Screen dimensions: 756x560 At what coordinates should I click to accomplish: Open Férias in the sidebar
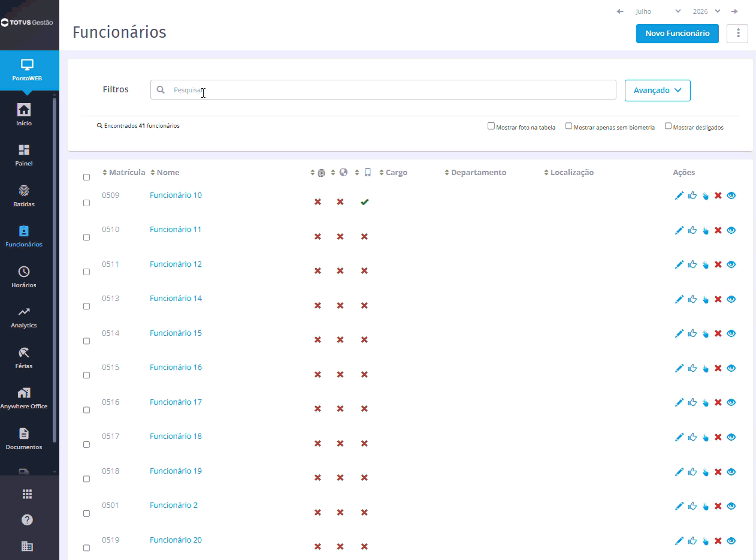[x=24, y=357]
